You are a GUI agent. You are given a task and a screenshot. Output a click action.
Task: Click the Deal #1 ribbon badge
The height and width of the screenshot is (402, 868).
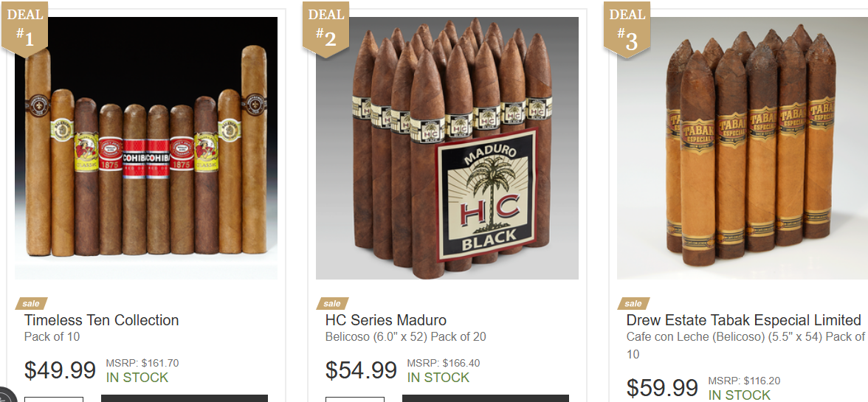click(x=25, y=27)
